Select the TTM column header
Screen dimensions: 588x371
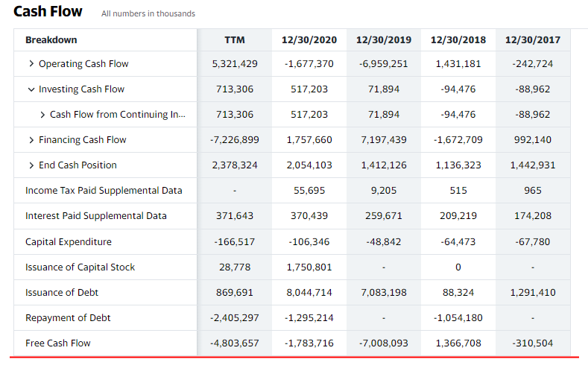(235, 39)
